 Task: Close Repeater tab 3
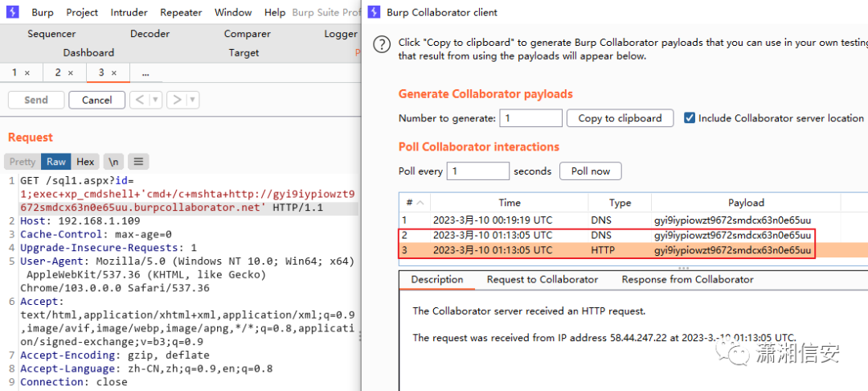[114, 73]
